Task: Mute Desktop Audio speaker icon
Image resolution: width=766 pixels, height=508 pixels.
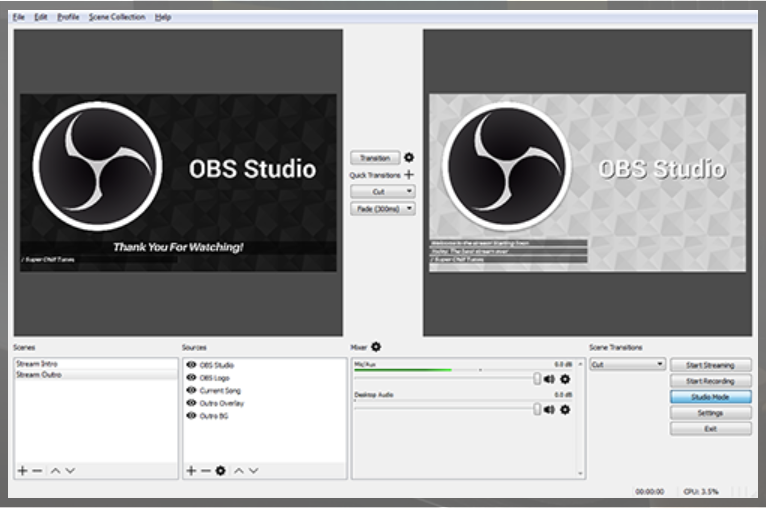Action: 549,409
